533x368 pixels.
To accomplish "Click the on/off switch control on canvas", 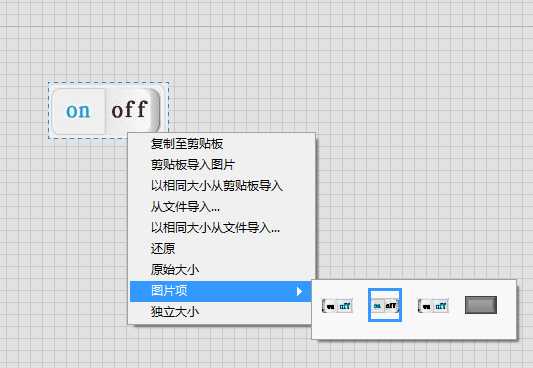I will coord(106,111).
